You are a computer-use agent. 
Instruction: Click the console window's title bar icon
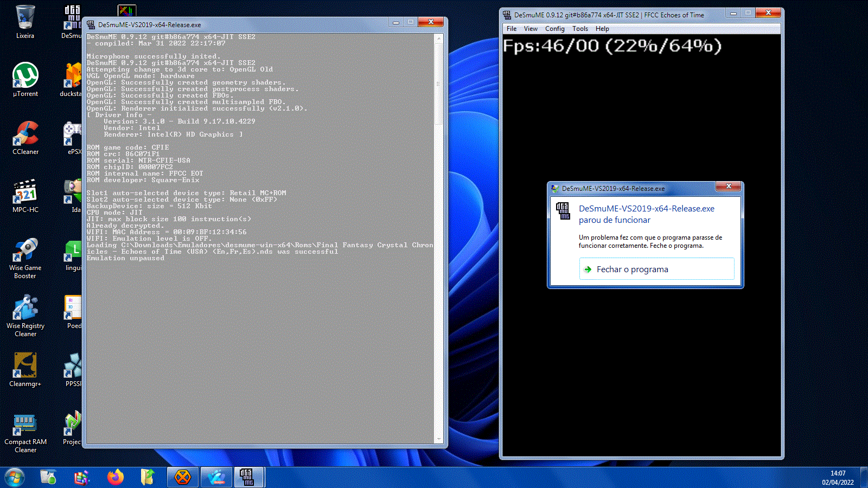coord(91,24)
